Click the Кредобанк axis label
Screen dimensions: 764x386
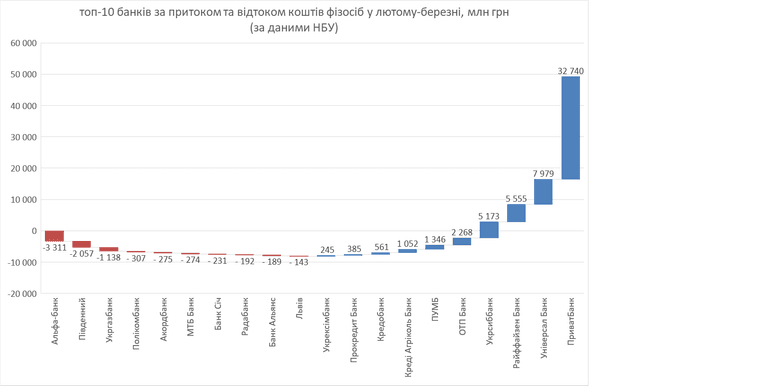pos(381,319)
